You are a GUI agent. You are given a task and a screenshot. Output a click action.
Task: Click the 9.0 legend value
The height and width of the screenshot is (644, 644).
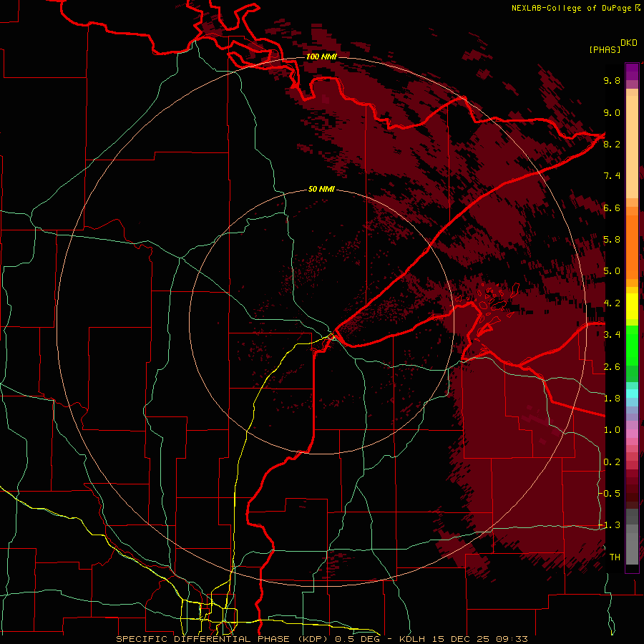click(612, 112)
